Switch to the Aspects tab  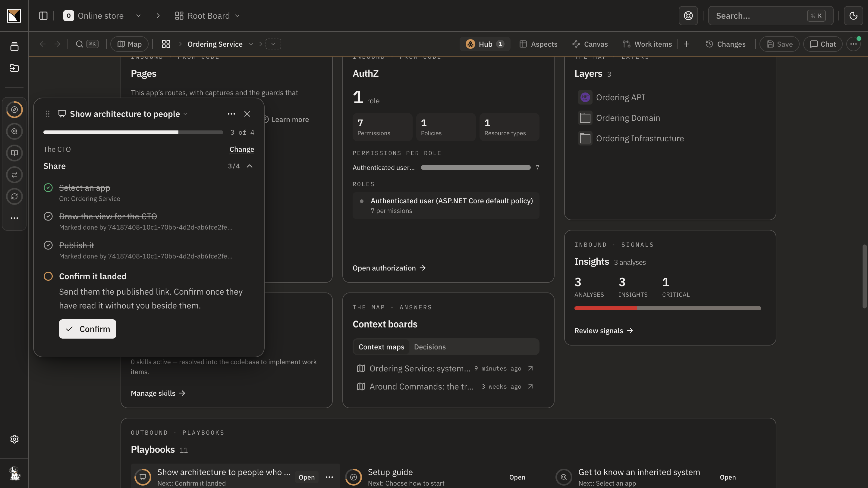pos(538,44)
